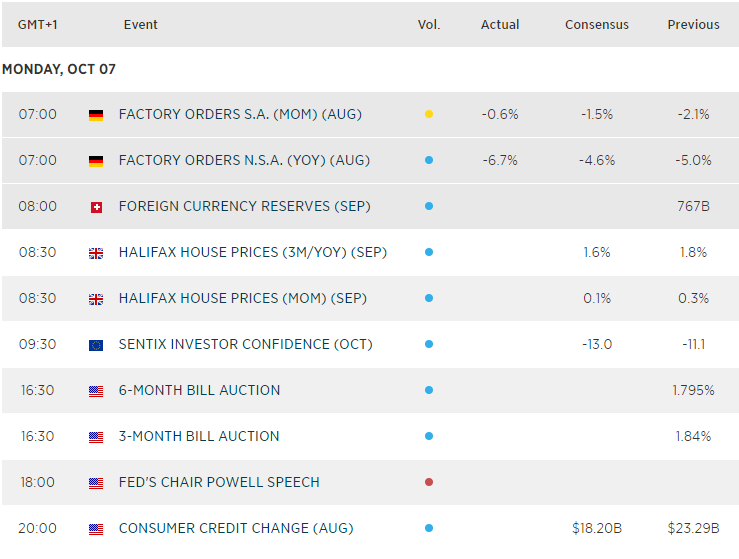739x559 pixels.
Task: Click the UK flag beside Halifax House Prices (MoM)
Action: (96, 299)
